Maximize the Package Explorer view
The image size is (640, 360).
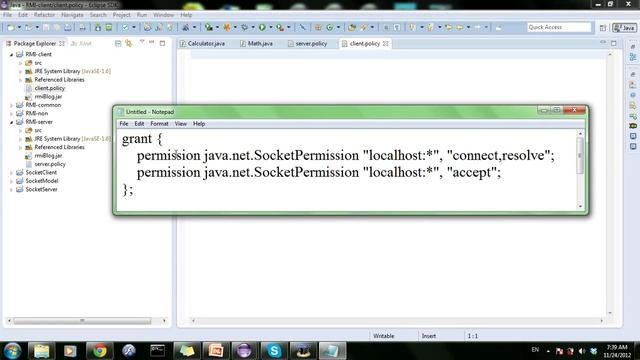click(x=162, y=43)
